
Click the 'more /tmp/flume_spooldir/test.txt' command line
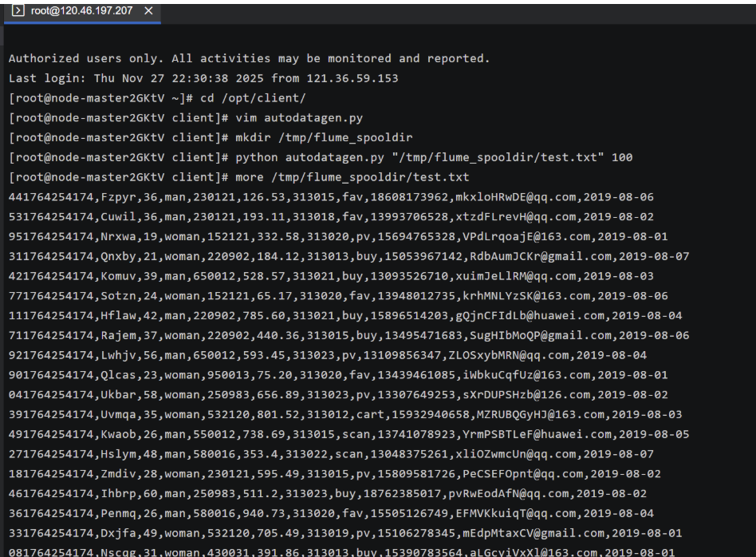[x=239, y=177]
